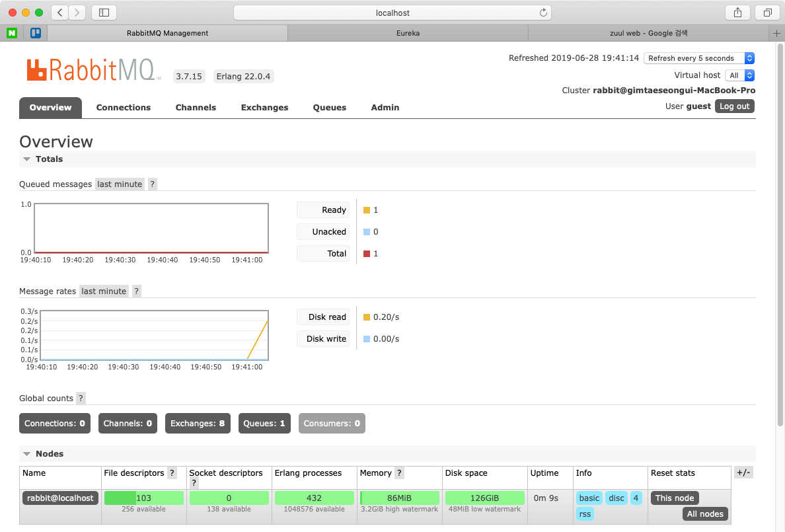The image size is (785, 532).
Task: Open the Refresh every 5 seconds dropdown
Action: [698, 58]
